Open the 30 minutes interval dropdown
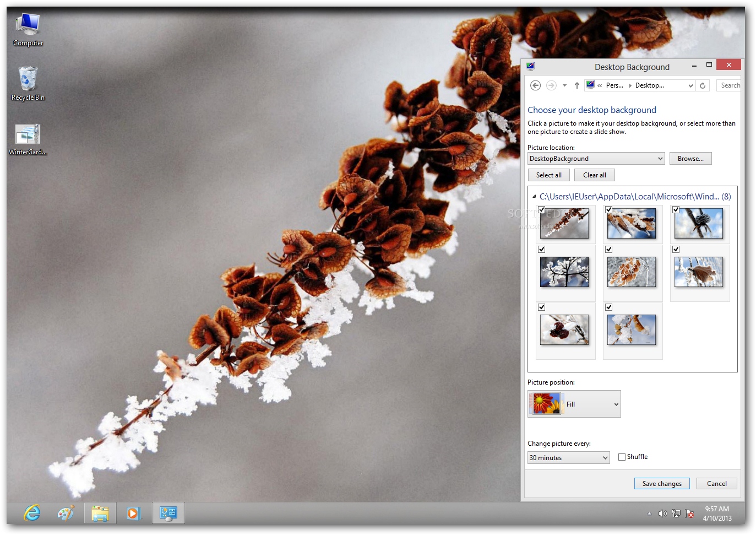756x535 pixels. 568,458
